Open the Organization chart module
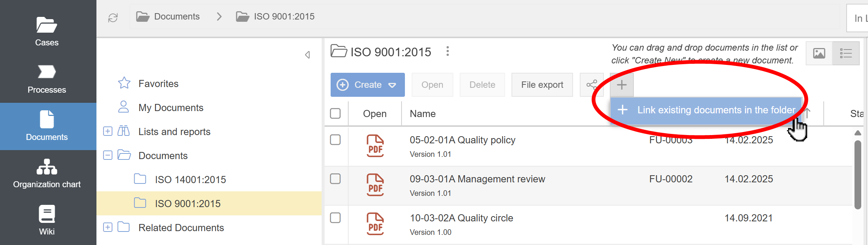This screenshot has width=868, height=245. 47,173
